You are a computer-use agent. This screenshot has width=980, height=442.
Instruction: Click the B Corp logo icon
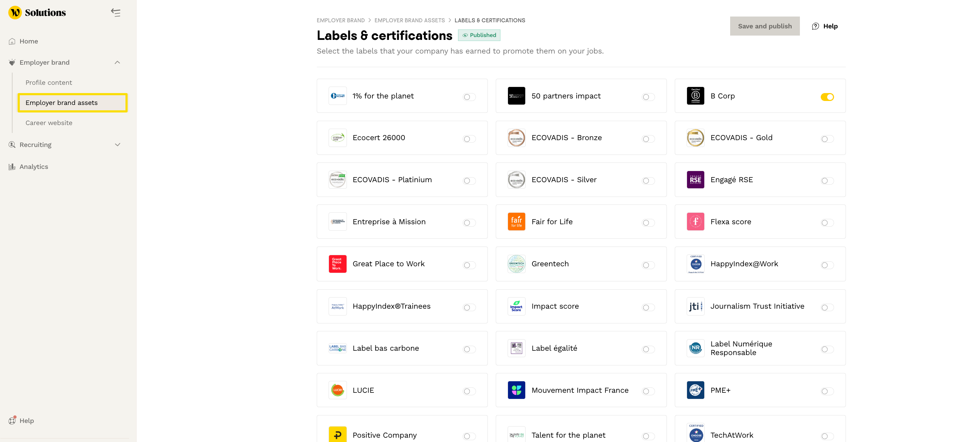(695, 96)
